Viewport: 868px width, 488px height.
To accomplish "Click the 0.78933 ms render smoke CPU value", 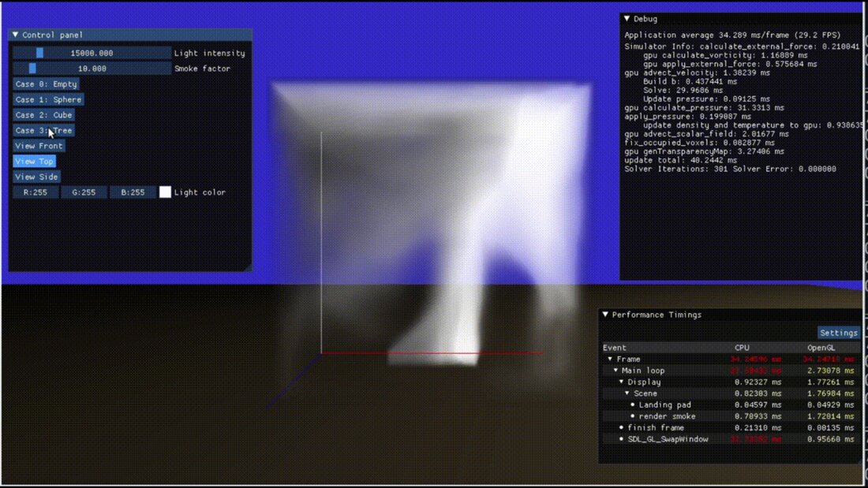I will point(758,416).
